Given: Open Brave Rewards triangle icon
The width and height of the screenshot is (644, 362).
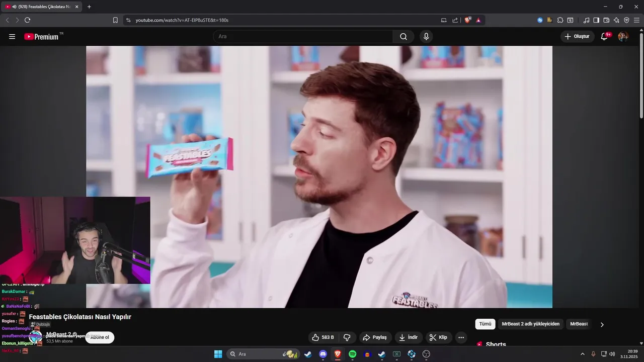Looking at the screenshot, I should click(478, 20).
